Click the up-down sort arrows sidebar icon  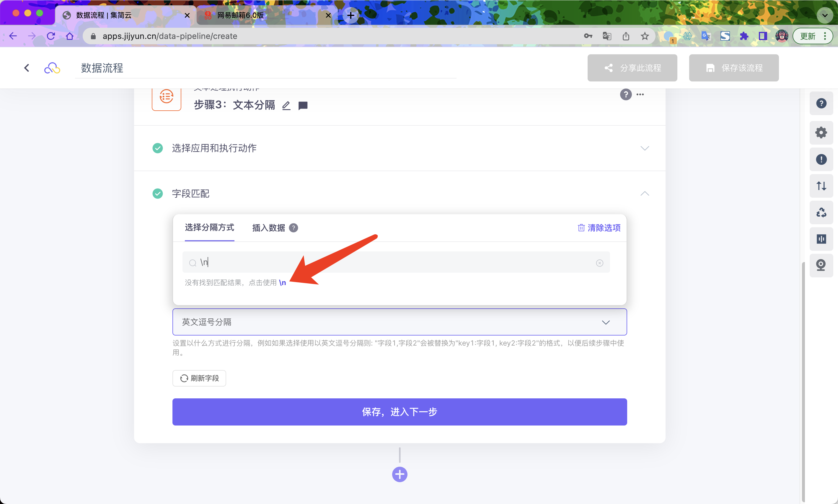point(821,186)
